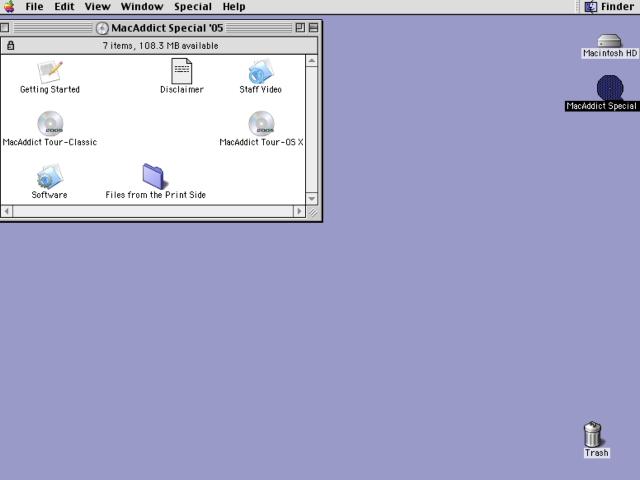Click the horizontal scrollbar left arrow
Viewport: 640px width, 480px height.
click(7, 211)
